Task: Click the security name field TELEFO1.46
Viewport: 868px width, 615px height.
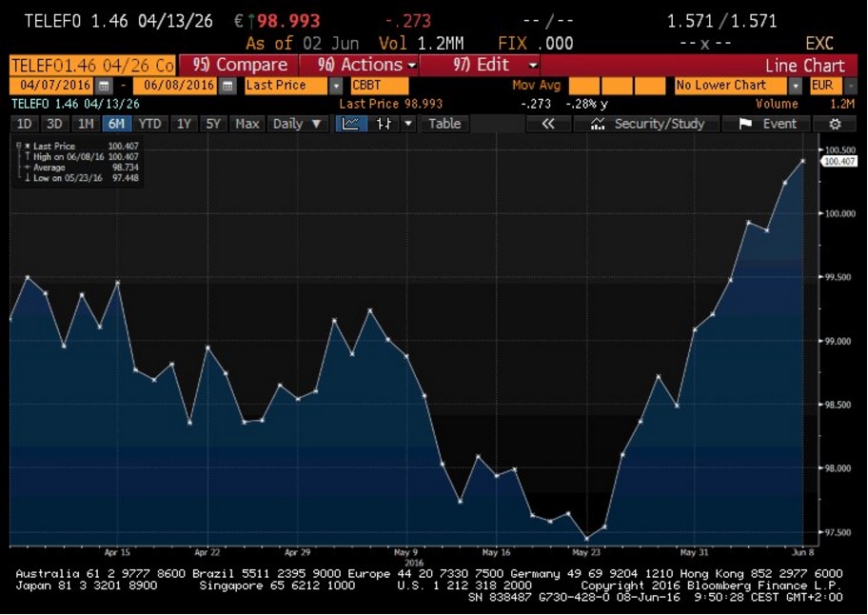Action: 92,66
